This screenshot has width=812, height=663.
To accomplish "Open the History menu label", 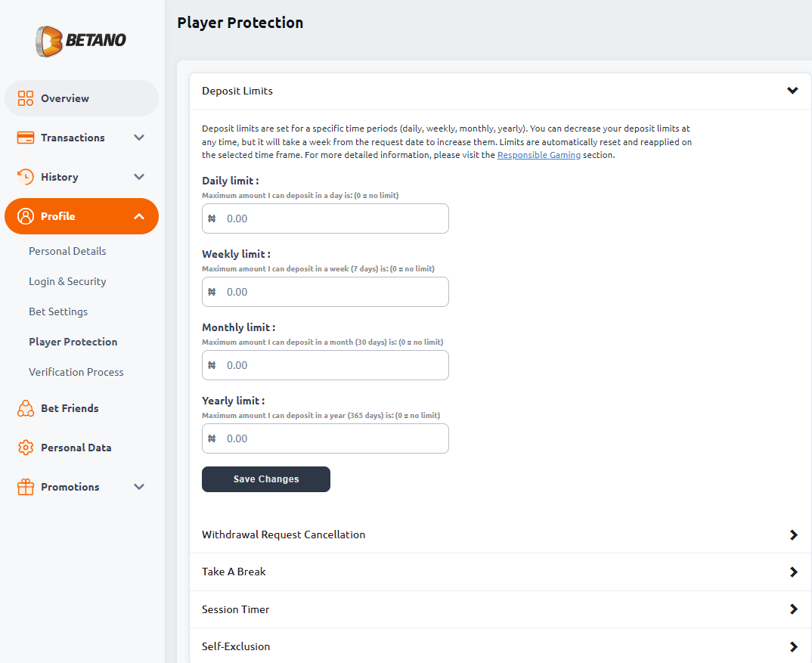I will pos(60,177).
